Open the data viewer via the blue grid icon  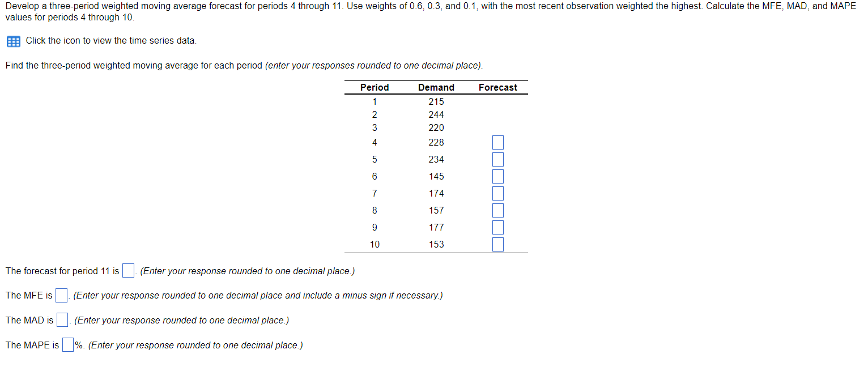(x=12, y=41)
